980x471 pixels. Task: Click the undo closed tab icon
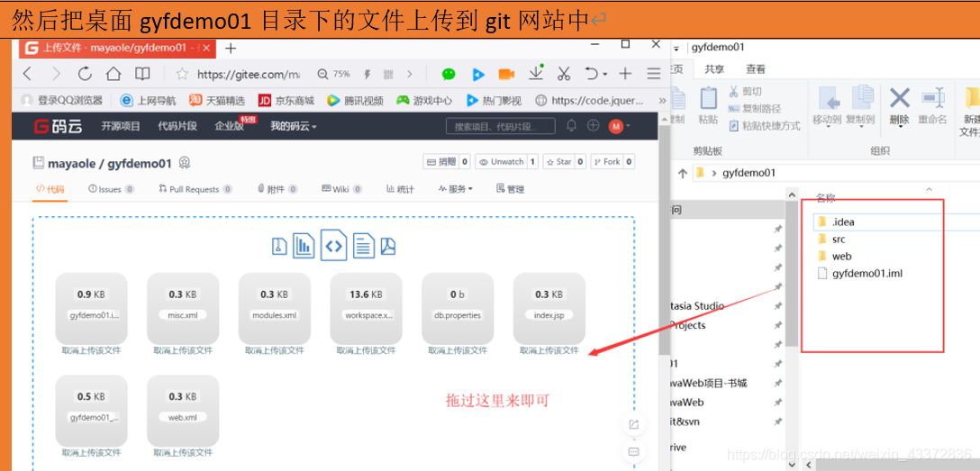591,74
